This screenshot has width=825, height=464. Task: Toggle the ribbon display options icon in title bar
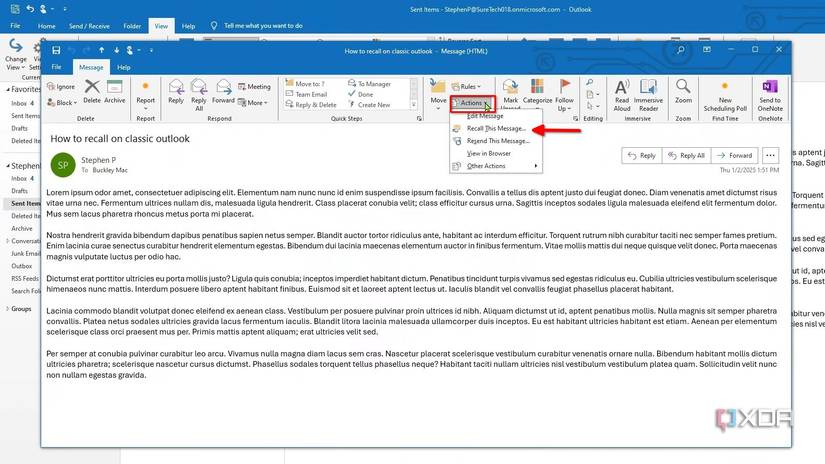707,49
